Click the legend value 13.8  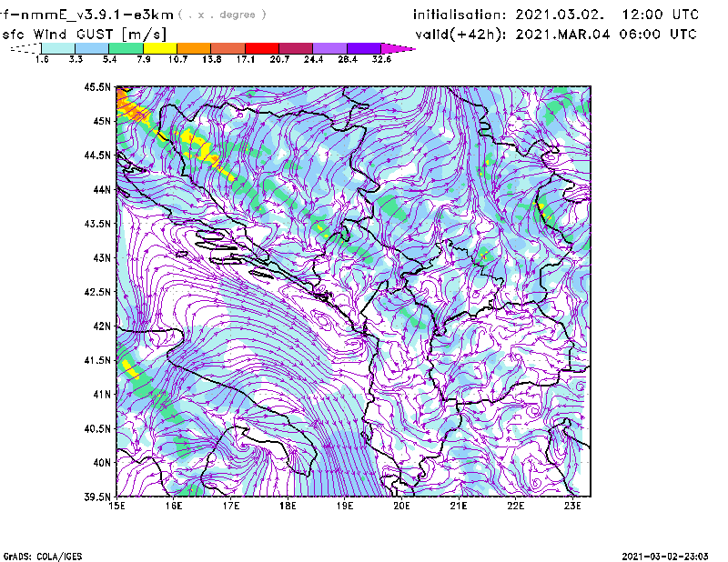[x=211, y=59]
